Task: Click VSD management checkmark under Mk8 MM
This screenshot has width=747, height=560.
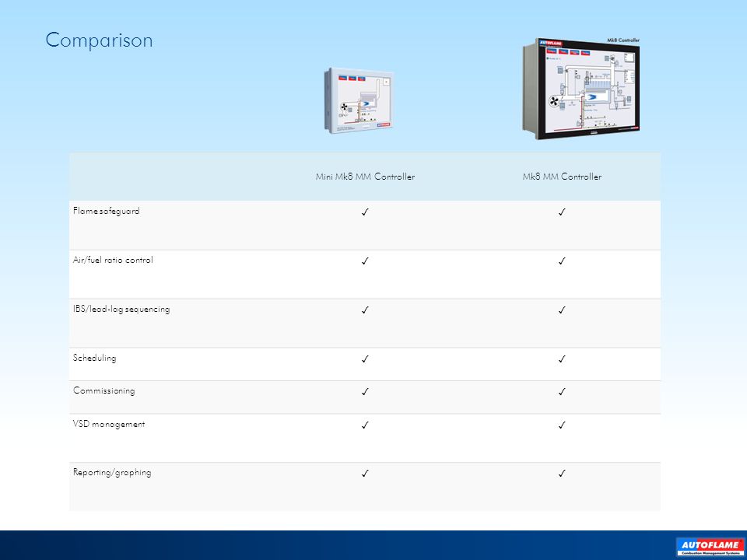Action: [x=562, y=425]
